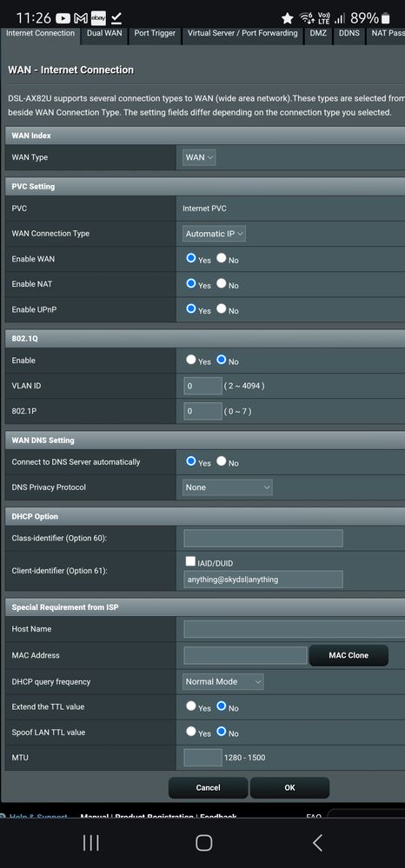Viewport: 405px width, 868px height.
Task: Click the Client-identifier (Option 61) field
Action: (x=263, y=580)
